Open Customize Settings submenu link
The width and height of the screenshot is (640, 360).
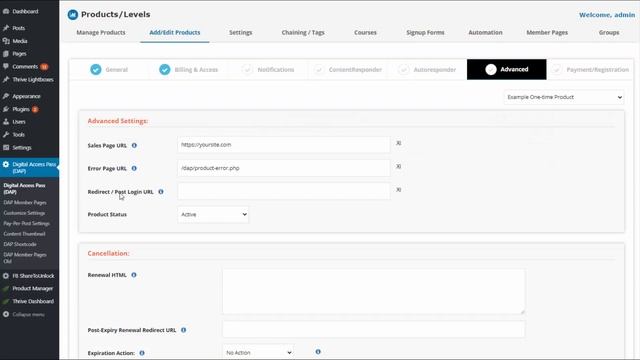pyautogui.click(x=24, y=213)
